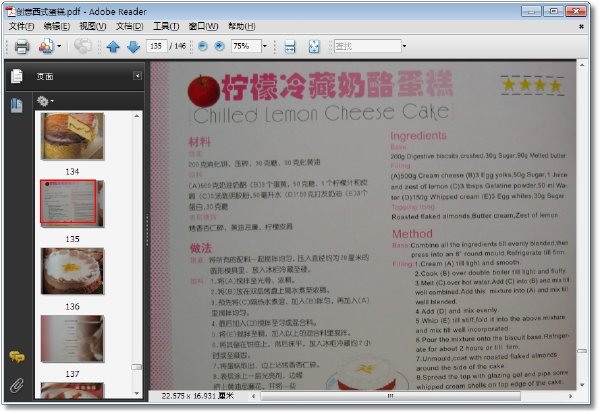
Task: Click the Pages panel icon in sidebar header
Action: tap(17, 76)
